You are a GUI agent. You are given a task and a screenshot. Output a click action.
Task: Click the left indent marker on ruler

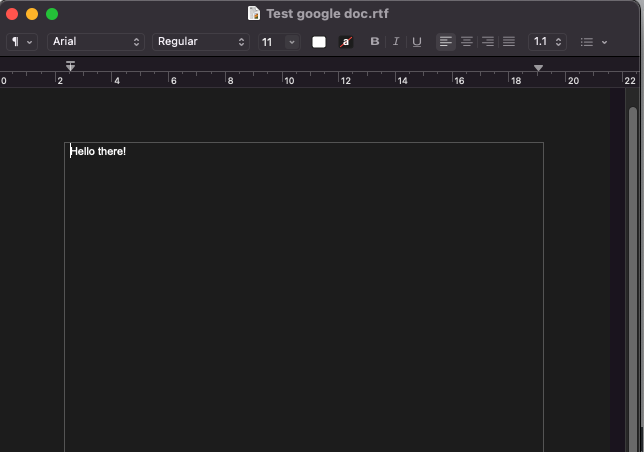pos(70,66)
